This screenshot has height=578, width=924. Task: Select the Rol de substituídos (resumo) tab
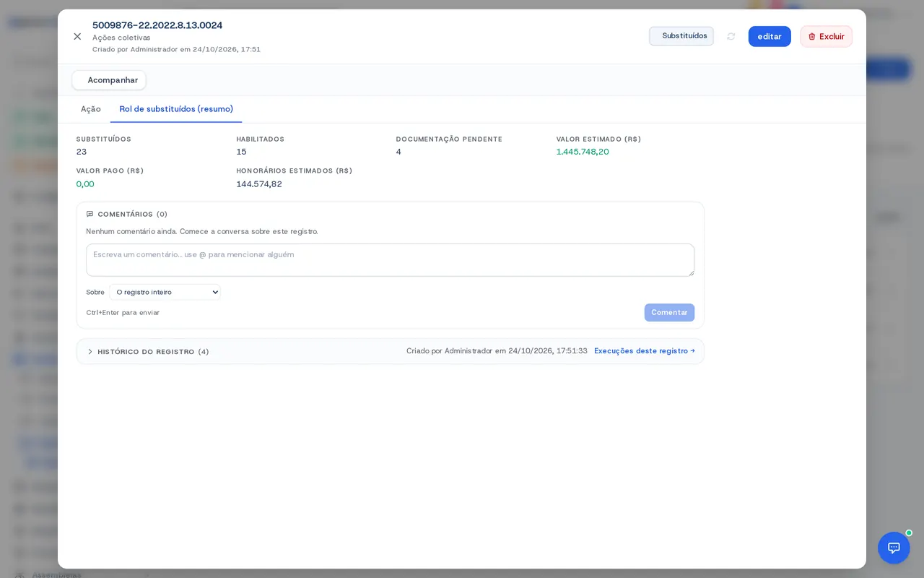[176, 109]
